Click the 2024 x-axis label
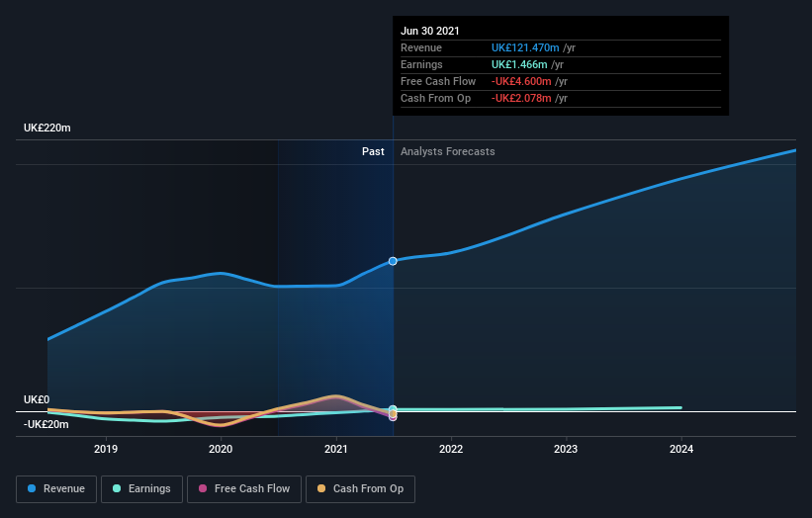Image resolution: width=812 pixels, height=518 pixels. [x=681, y=449]
